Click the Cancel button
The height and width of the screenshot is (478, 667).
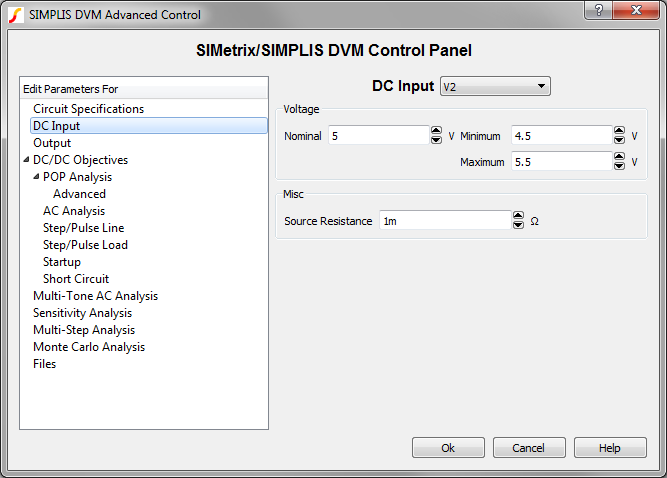528,448
